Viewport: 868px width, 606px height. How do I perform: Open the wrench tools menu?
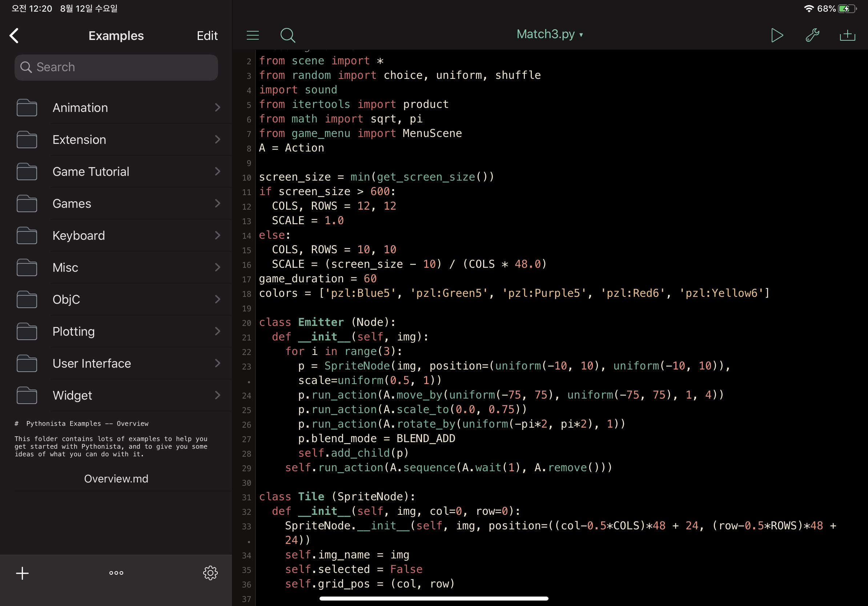812,36
